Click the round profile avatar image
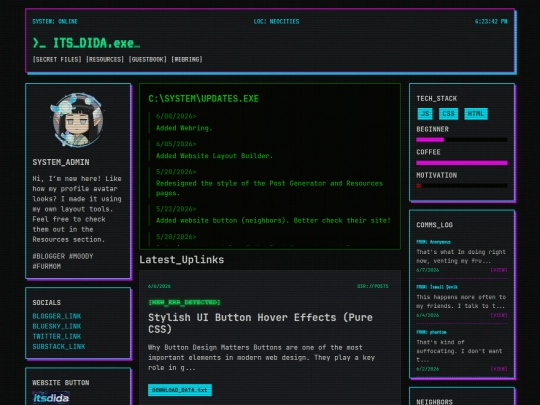Viewport: 540px width, 405px height. pos(77,120)
